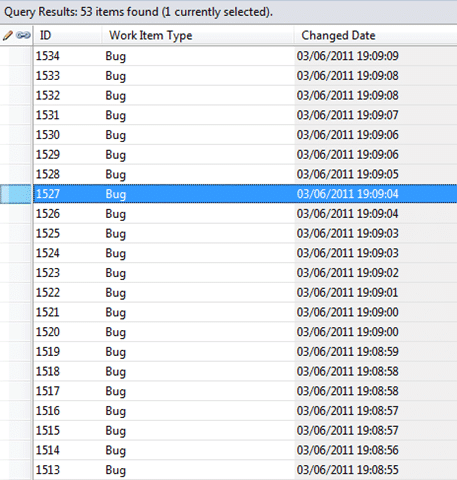Pick the Bug row with ID 1524
The width and height of the screenshot is (457, 480).
point(245,253)
